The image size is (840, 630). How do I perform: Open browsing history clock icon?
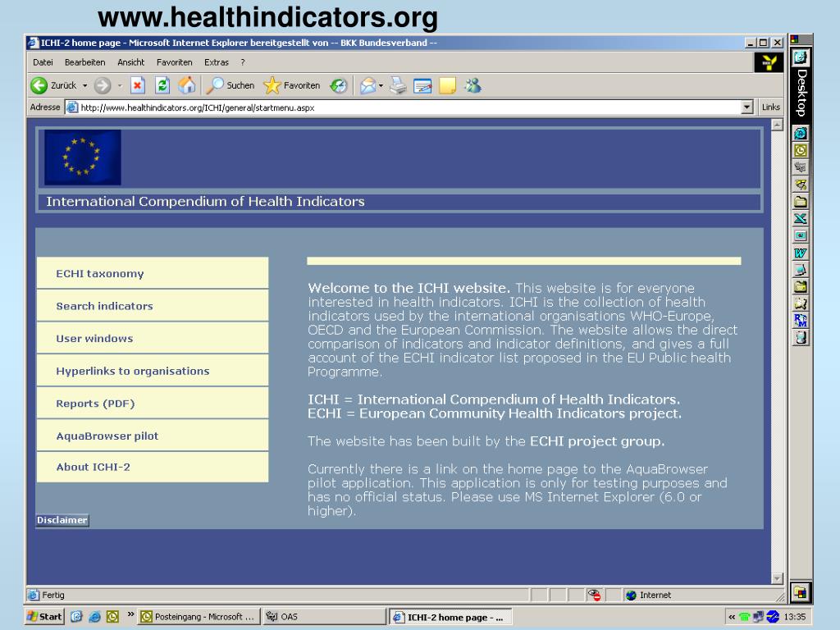(x=339, y=85)
